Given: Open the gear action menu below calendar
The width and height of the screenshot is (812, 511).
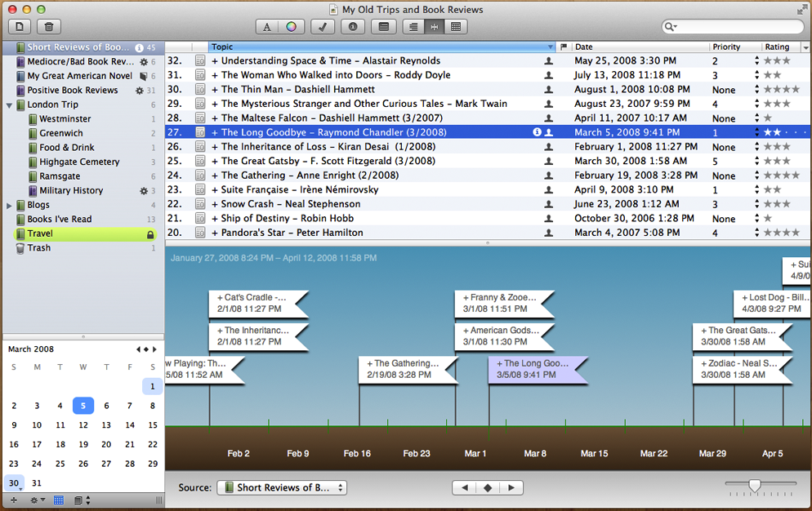Looking at the screenshot, I should click(x=36, y=500).
